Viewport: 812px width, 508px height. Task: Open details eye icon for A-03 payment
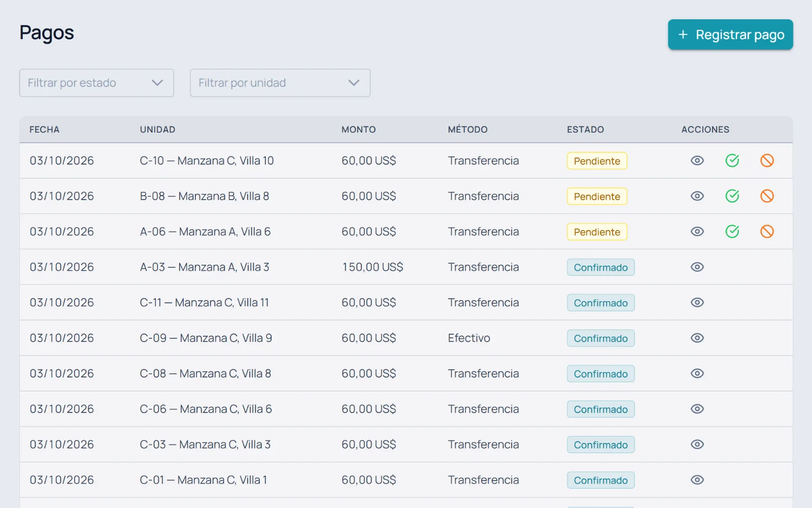pyautogui.click(x=697, y=267)
